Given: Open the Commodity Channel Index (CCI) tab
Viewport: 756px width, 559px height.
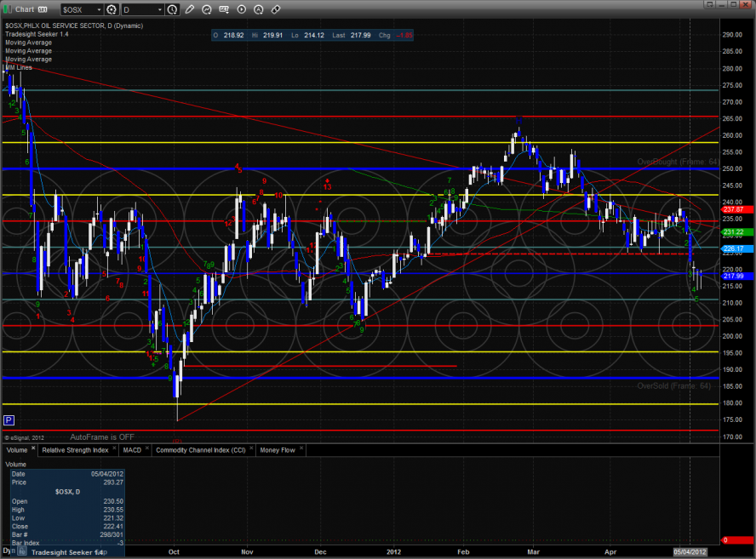Looking at the screenshot, I should click(202, 449).
